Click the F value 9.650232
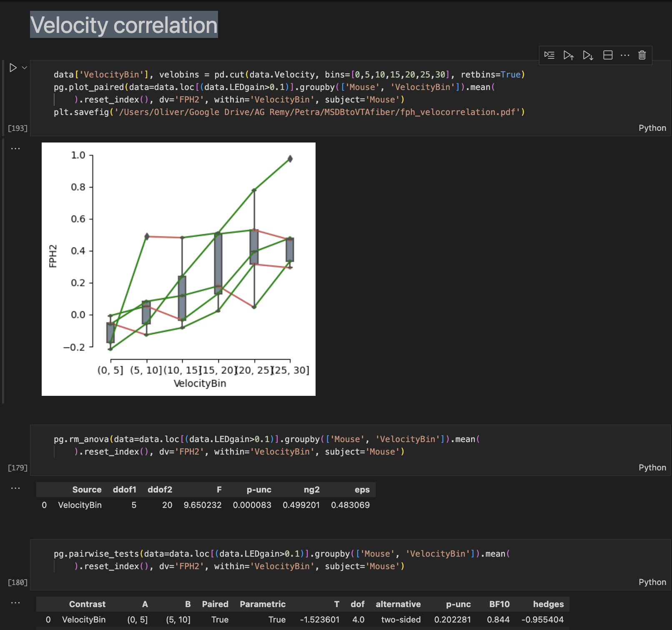 coord(203,505)
